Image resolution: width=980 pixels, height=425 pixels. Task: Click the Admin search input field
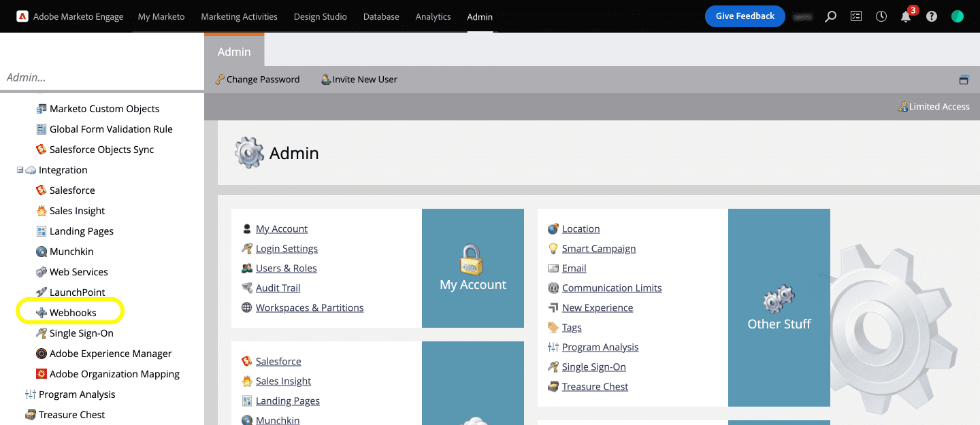point(102,78)
